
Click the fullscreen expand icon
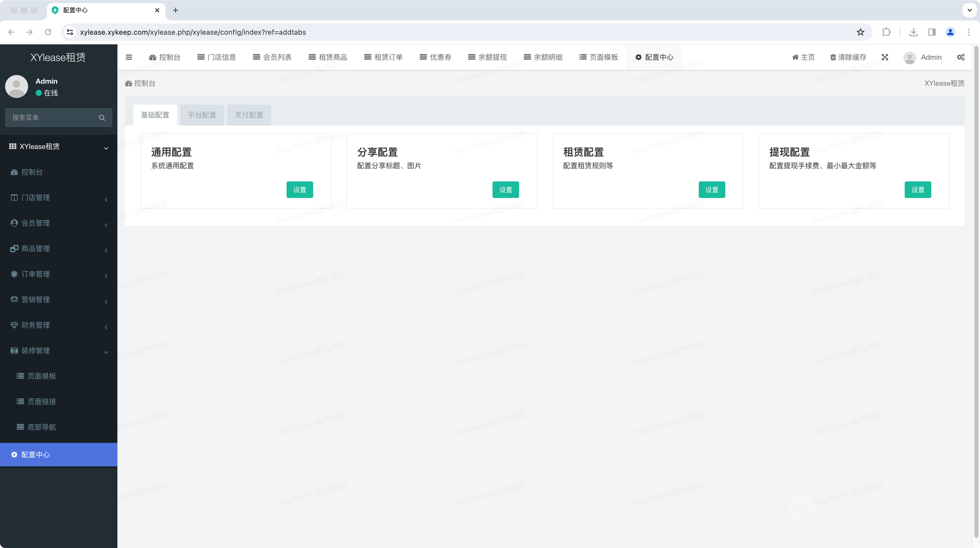pos(885,57)
